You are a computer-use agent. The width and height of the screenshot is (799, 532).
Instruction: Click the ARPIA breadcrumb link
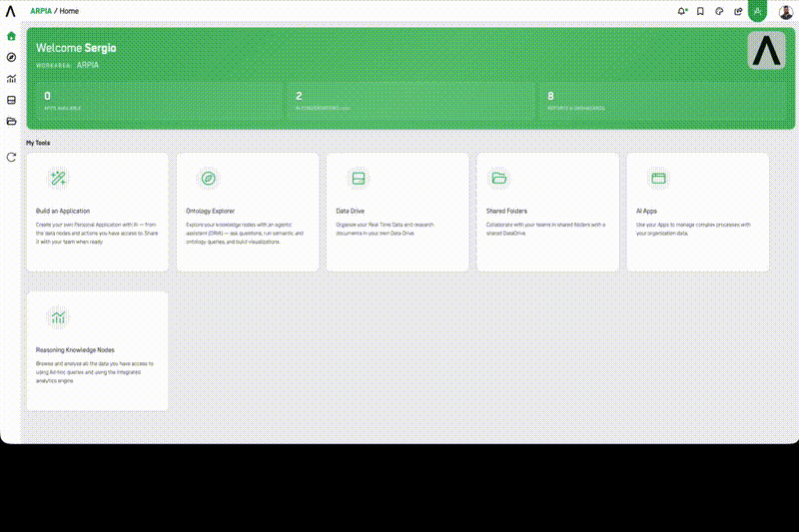tap(41, 11)
